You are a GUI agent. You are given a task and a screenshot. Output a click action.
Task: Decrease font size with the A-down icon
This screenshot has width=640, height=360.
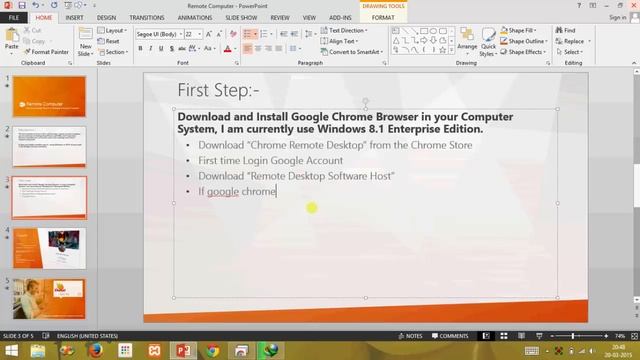tap(220, 34)
